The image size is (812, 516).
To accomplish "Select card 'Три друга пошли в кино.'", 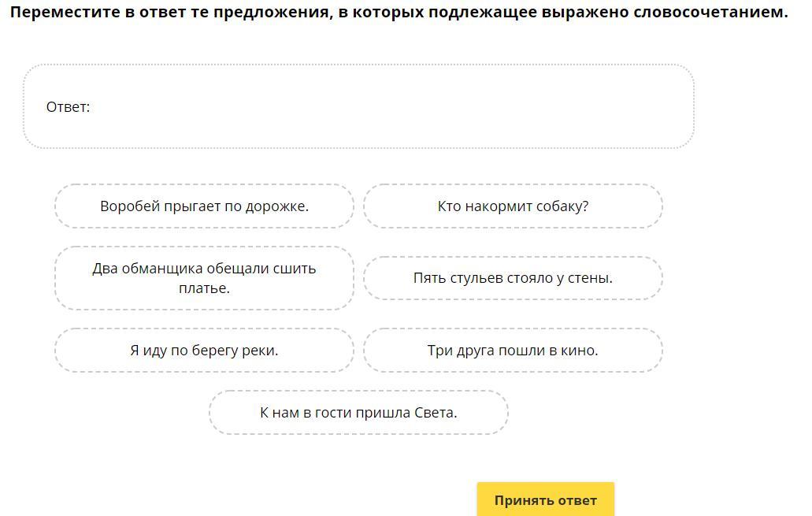I will pyautogui.click(x=513, y=351).
